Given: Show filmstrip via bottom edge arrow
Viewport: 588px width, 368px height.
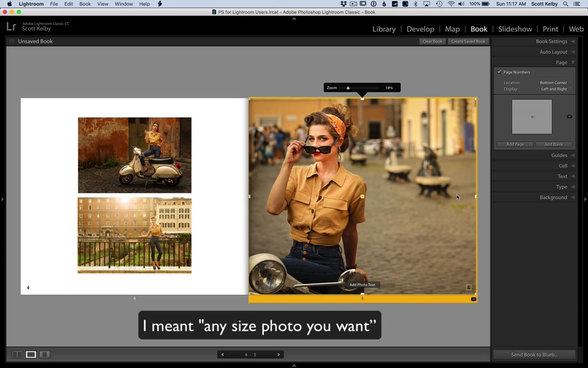Looking at the screenshot, I should (294, 366).
